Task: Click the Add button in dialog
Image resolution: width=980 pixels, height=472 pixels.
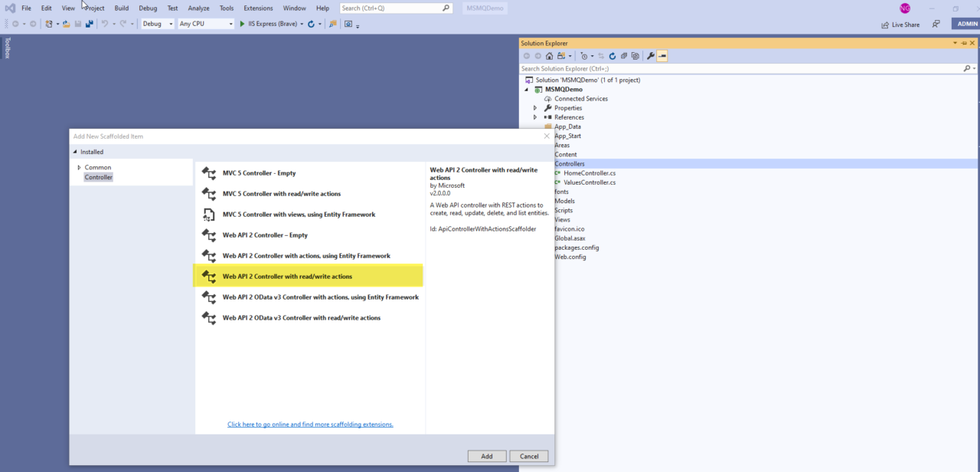Action: pos(487,456)
